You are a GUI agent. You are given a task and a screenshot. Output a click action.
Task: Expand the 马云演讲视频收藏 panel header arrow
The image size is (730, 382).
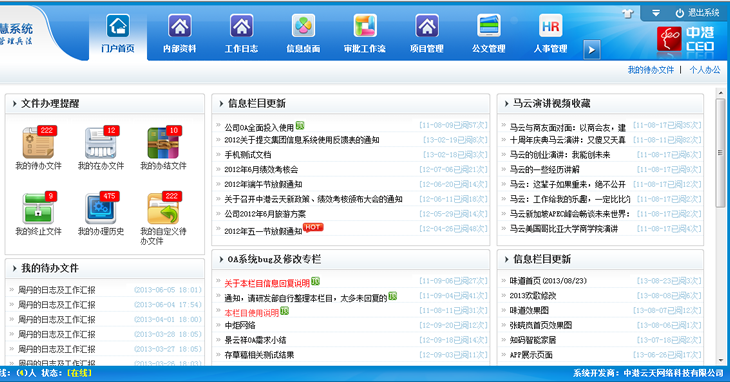(507, 104)
